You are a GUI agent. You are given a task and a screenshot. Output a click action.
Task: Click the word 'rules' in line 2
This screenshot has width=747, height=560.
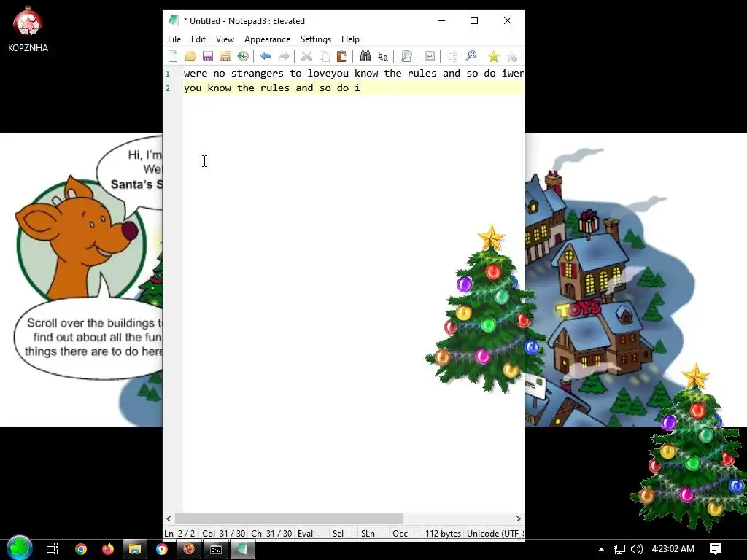pyautogui.click(x=275, y=87)
